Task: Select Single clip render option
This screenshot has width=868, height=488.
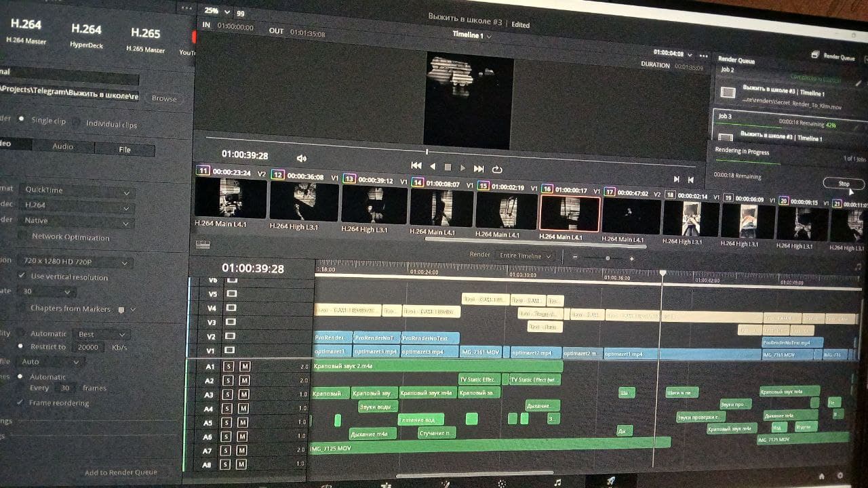Action: pyautogui.click(x=21, y=119)
